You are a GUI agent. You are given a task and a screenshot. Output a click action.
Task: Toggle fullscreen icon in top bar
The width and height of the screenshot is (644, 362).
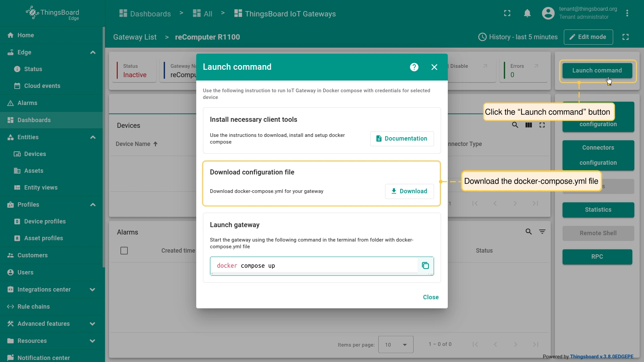tap(507, 13)
